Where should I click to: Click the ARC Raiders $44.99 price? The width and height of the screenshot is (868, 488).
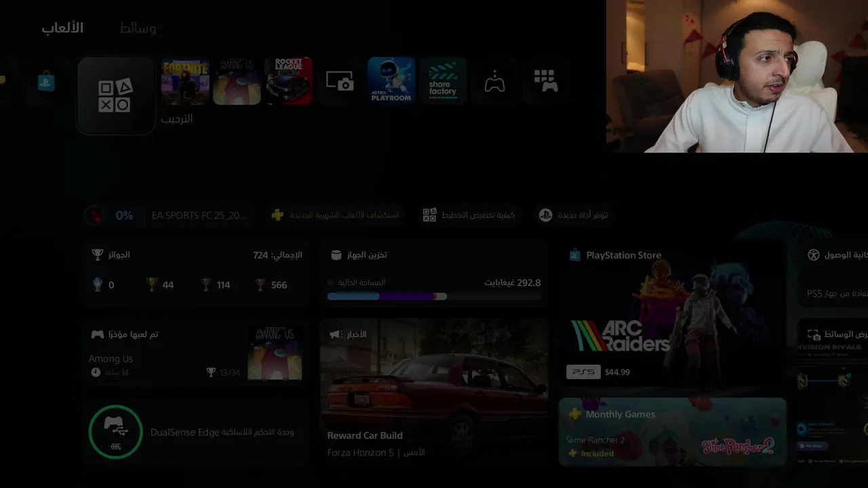[x=617, y=372]
